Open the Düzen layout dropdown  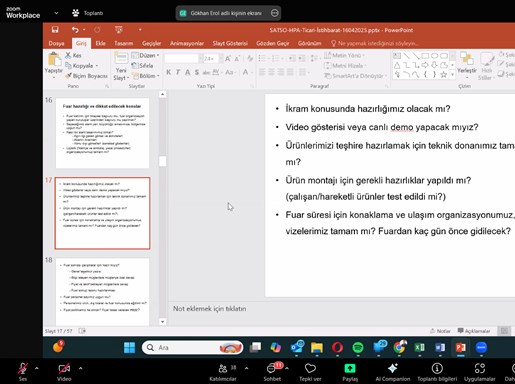(x=145, y=55)
